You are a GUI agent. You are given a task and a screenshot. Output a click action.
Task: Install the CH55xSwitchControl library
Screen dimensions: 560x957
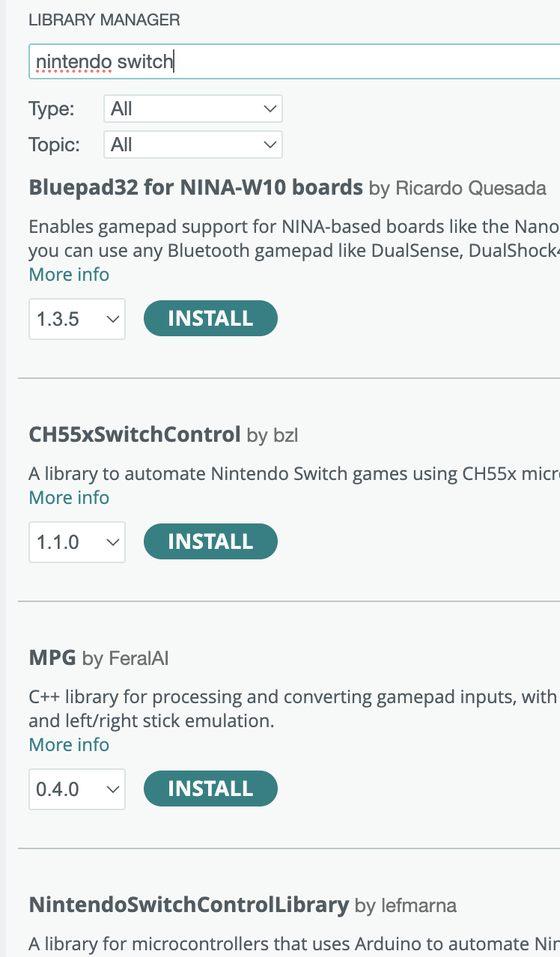click(210, 541)
